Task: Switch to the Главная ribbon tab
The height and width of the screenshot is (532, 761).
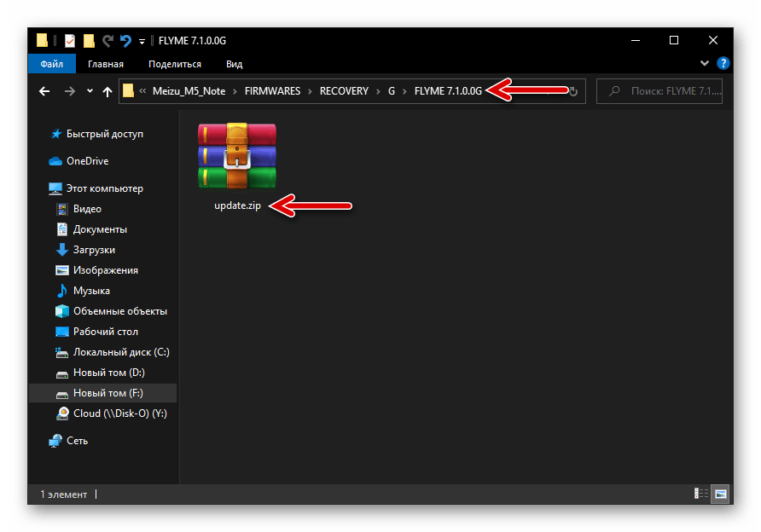Action: [x=105, y=64]
